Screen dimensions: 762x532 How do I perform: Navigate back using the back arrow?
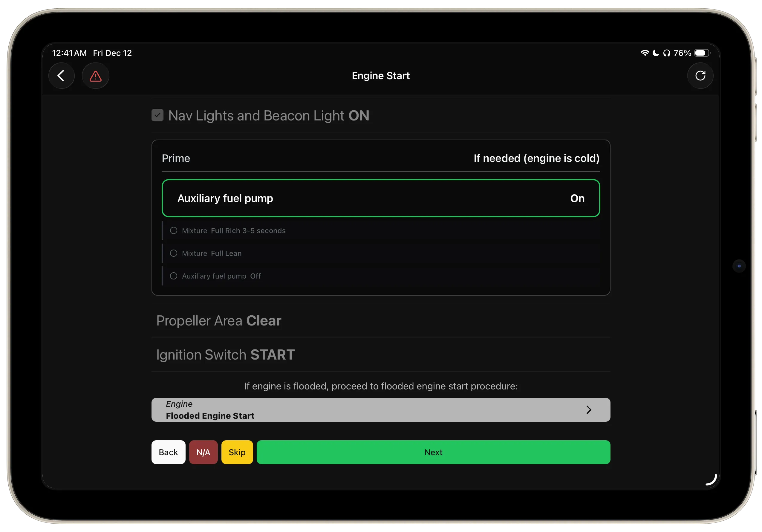click(61, 76)
